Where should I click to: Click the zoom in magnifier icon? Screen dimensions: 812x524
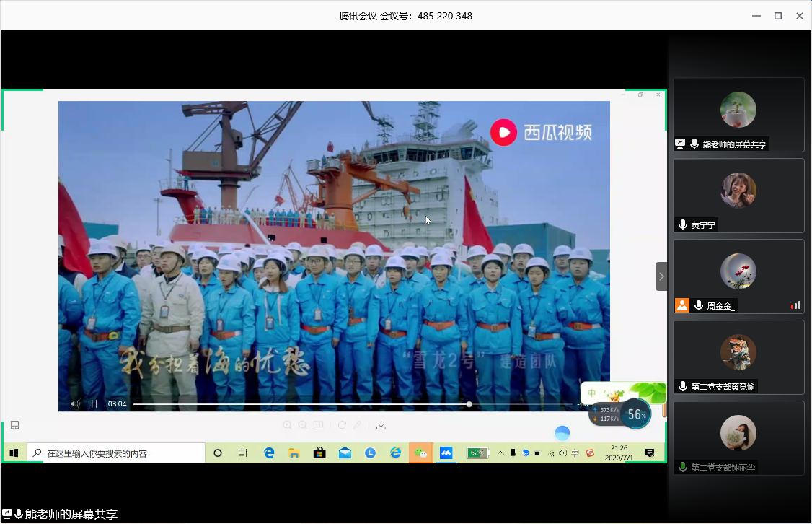pos(288,425)
